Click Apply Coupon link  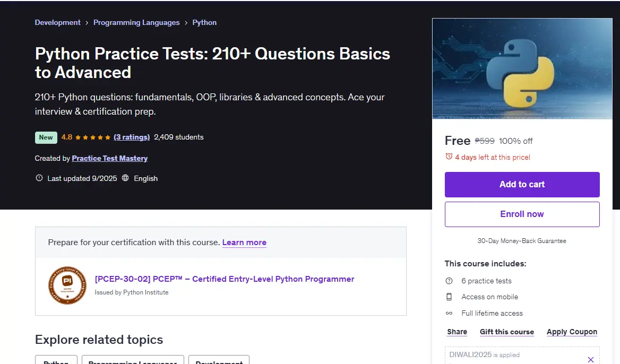pyautogui.click(x=572, y=332)
